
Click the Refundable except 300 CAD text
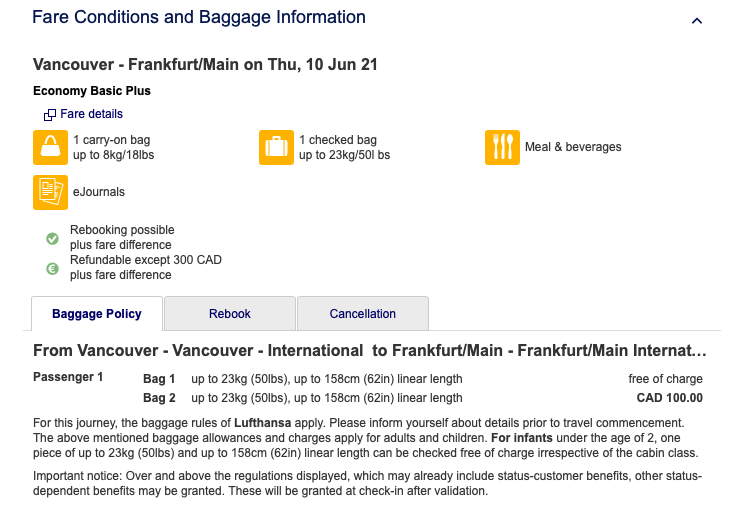145,260
